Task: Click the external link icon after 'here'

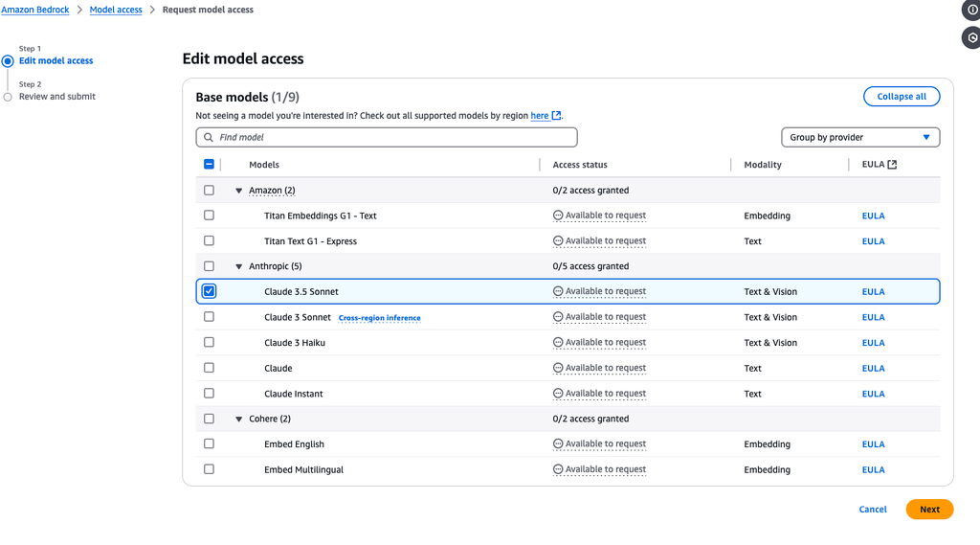Action: pyautogui.click(x=556, y=116)
